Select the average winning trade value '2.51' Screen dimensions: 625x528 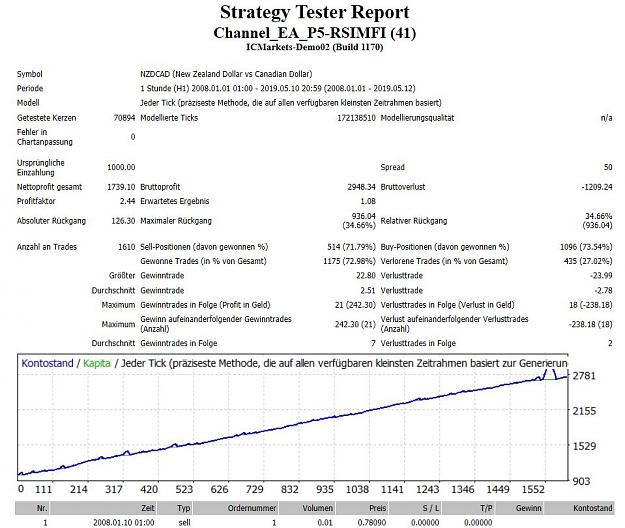pyautogui.click(x=368, y=290)
